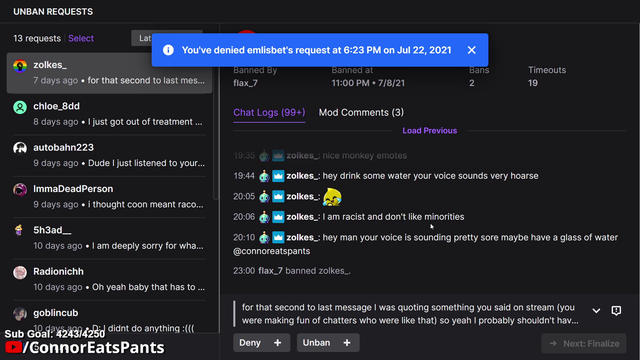
Task: Click the 13 requests count label
Action: (x=37, y=38)
